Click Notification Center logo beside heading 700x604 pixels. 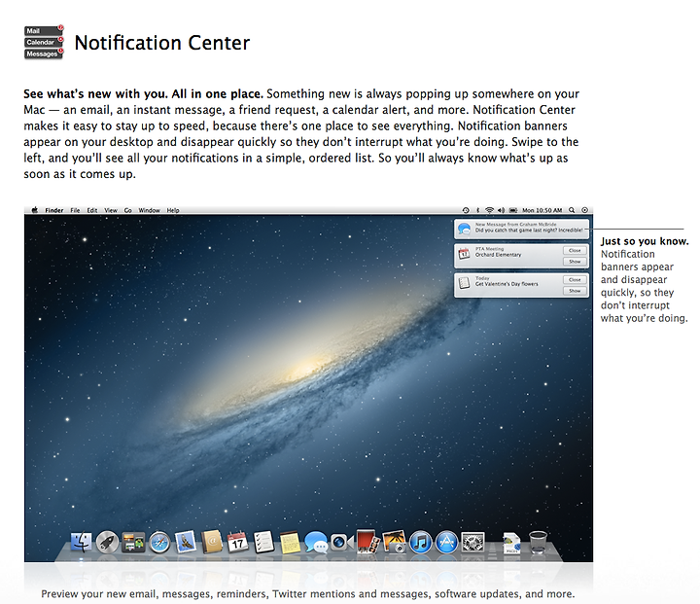point(44,43)
